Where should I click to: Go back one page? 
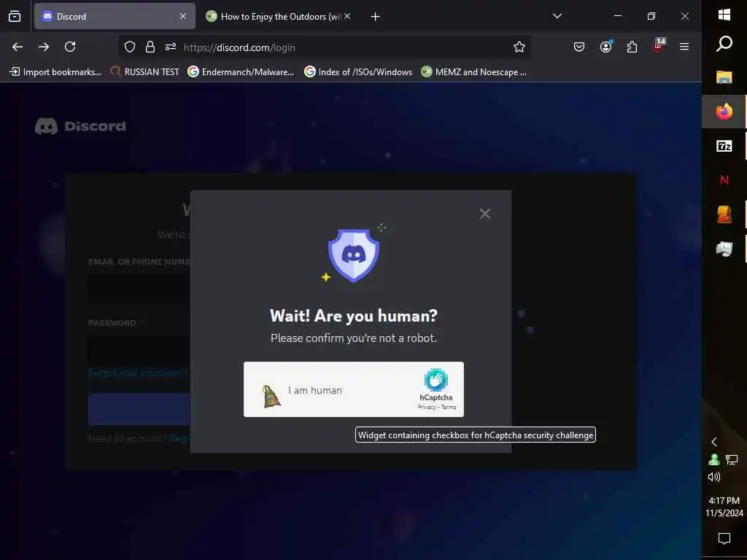(x=18, y=47)
